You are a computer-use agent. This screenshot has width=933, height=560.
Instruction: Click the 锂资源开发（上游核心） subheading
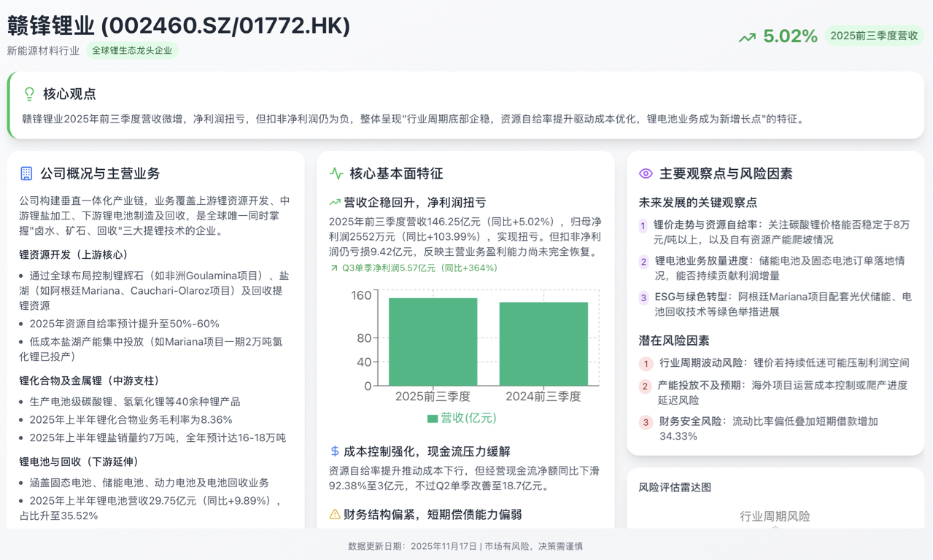[74, 254]
